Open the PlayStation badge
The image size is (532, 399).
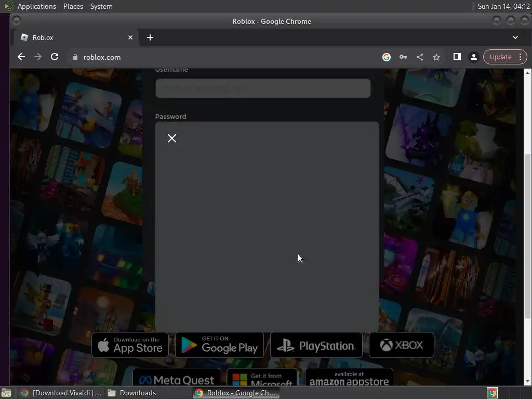(x=316, y=345)
